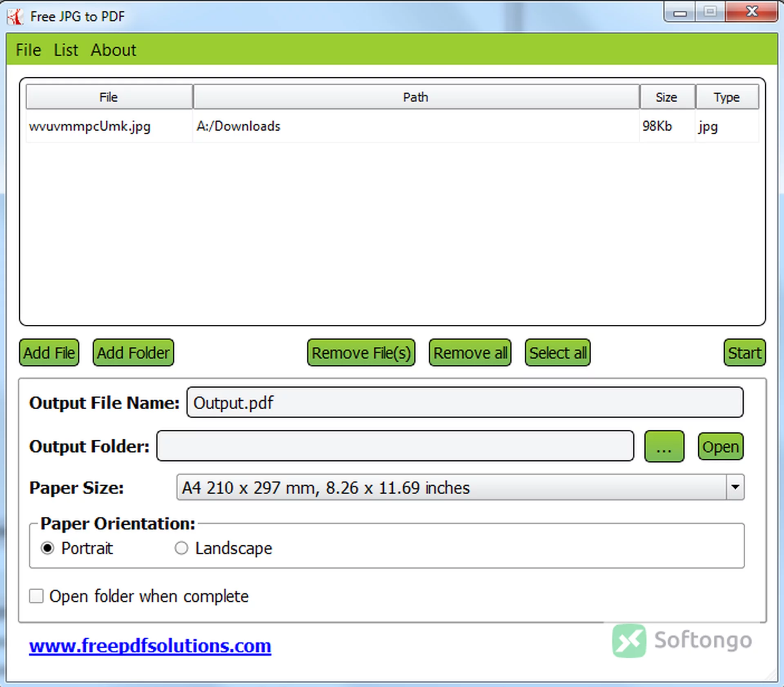Open the List menu
The height and width of the screenshot is (687, 784).
click(66, 50)
